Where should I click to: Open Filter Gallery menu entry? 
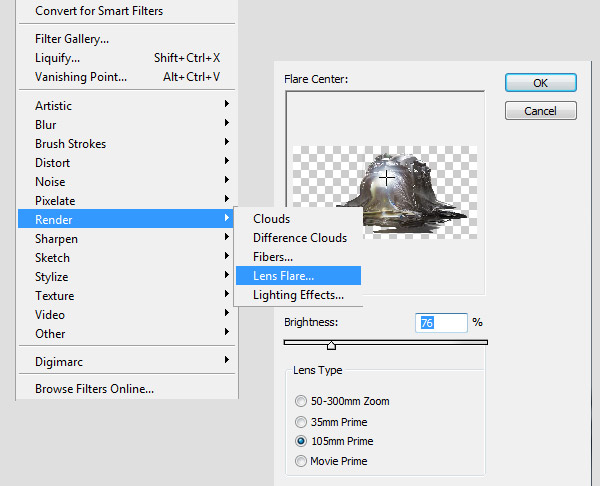[x=126, y=39]
